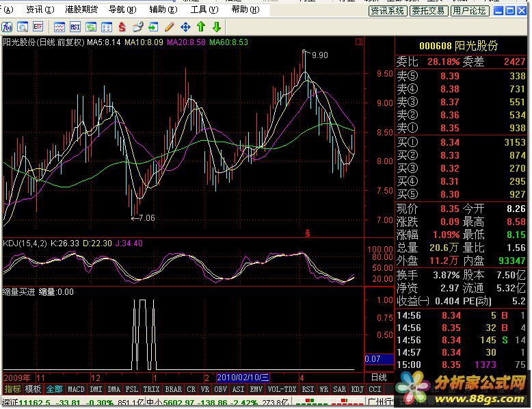Switch indicator to TRIX
532x409 pixels.
[151, 389]
